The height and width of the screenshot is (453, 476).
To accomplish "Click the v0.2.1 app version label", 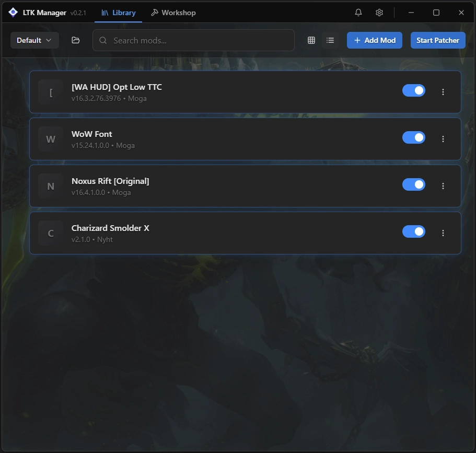I will coord(78,13).
